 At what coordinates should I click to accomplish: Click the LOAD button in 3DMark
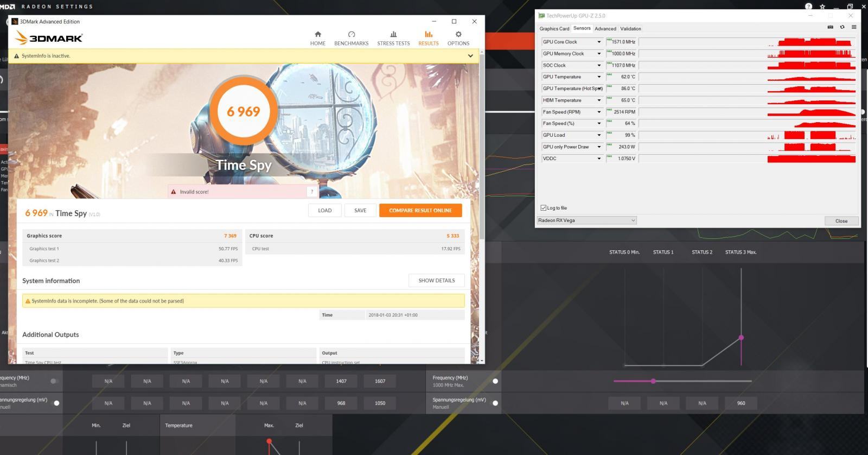tap(325, 211)
